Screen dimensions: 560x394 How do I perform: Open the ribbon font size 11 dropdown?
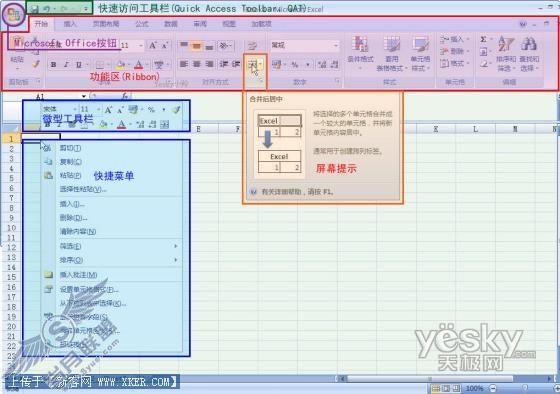[x=141, y=45]
